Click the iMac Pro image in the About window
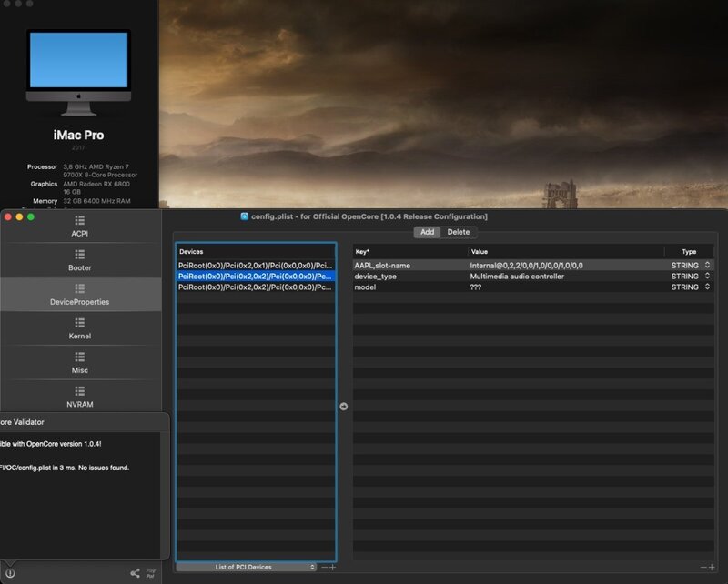This screenshot has width=728, height=584. click(78, 73)
